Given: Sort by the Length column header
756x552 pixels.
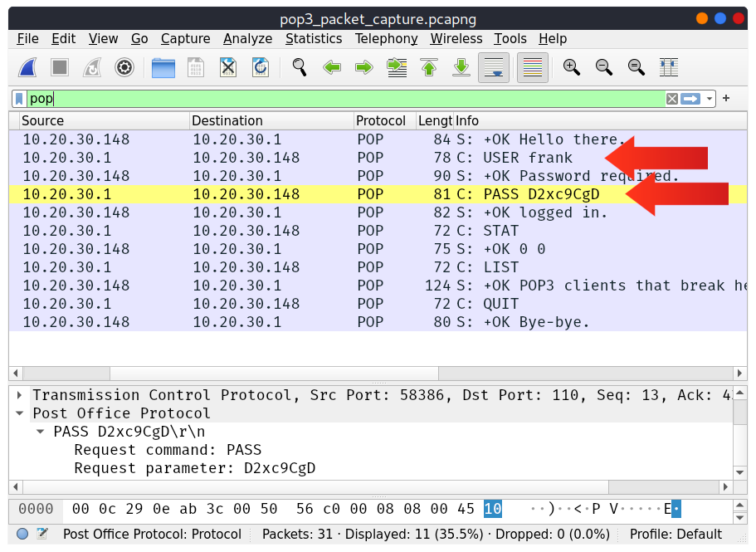Looking at the screenshot, I should coord(435,120).
